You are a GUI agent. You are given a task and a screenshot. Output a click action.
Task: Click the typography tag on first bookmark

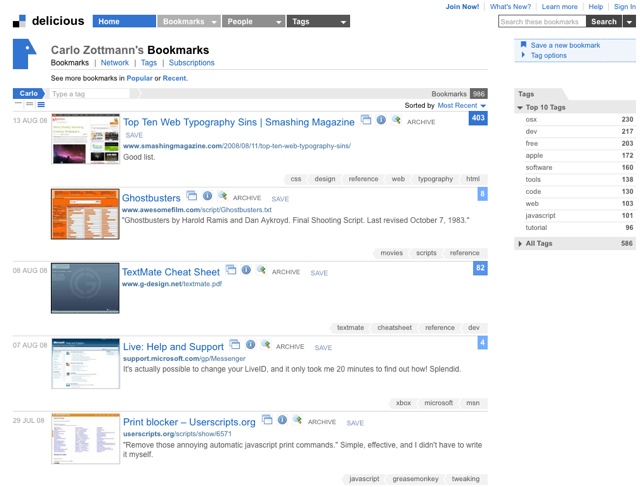[x=435, y=179]
